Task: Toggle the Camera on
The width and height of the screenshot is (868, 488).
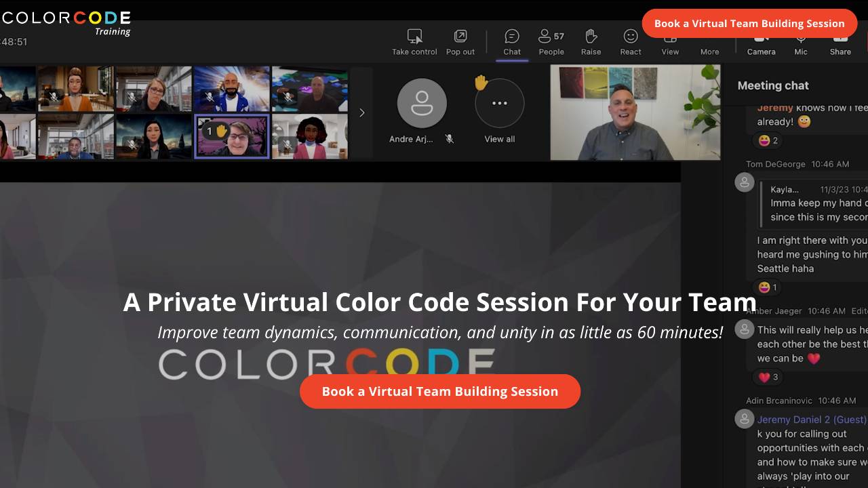Action: tap(761, 42)
